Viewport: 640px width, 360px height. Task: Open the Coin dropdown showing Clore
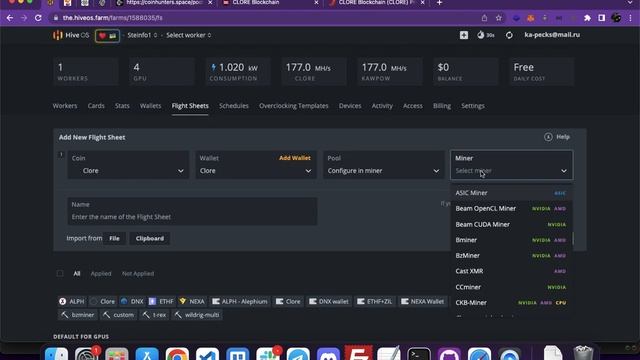click(x=128, y=165)
